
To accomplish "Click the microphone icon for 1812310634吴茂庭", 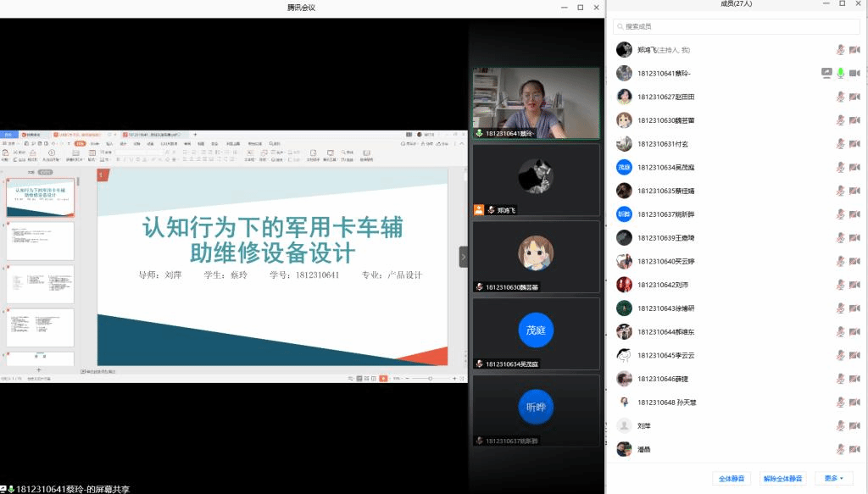I will (840, 167).
